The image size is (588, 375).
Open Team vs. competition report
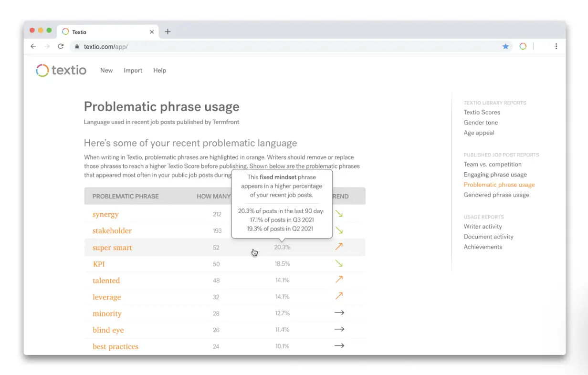492,164
